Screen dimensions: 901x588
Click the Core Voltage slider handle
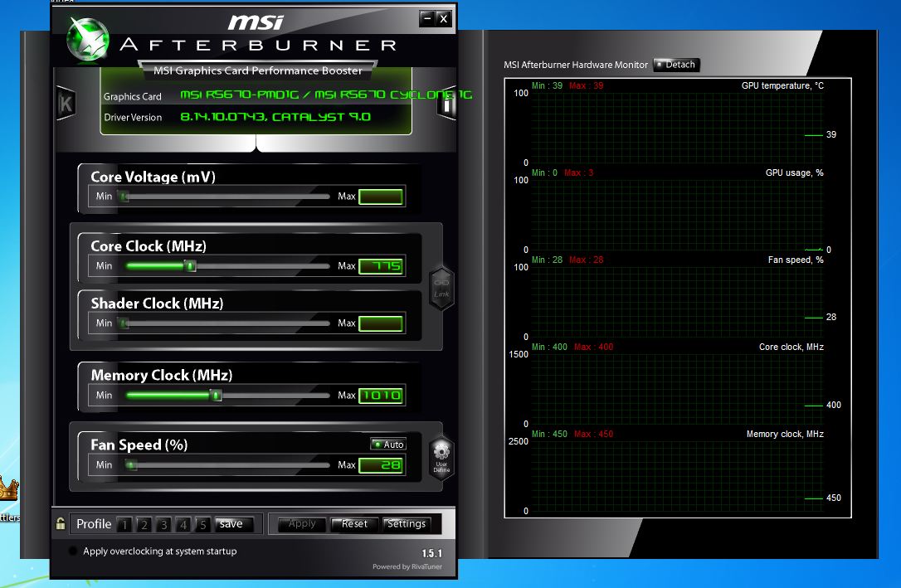coord(124,197)
